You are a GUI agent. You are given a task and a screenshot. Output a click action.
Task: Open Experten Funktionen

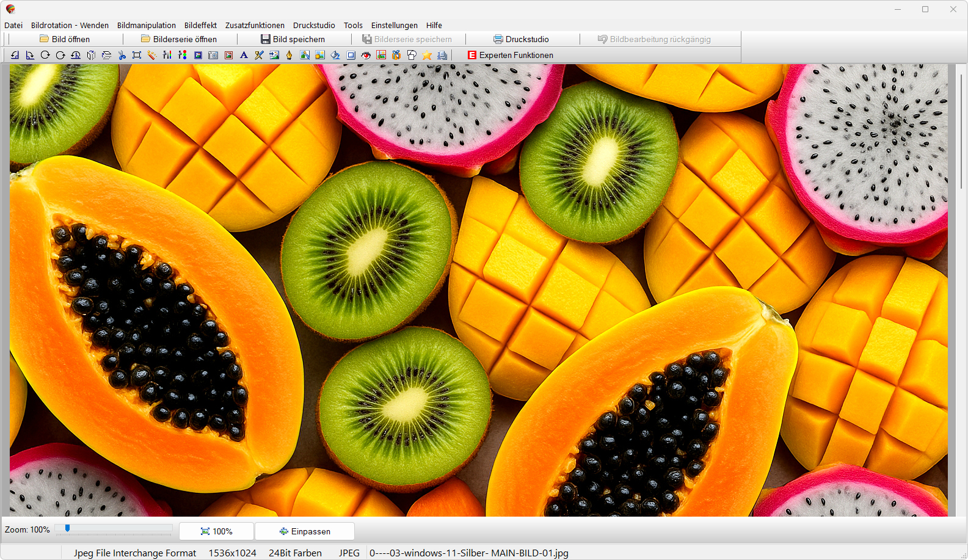coord(511,55)
